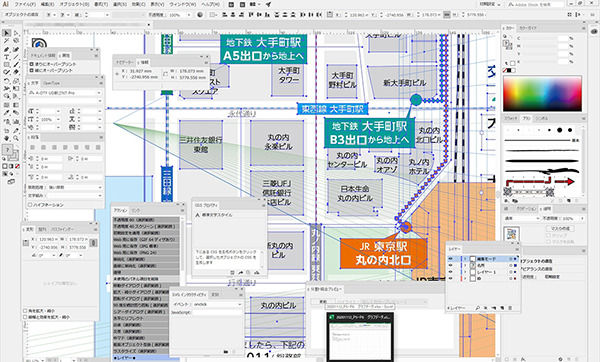
Task: Expand the 名所 layer
Action: tap(465, 265)
